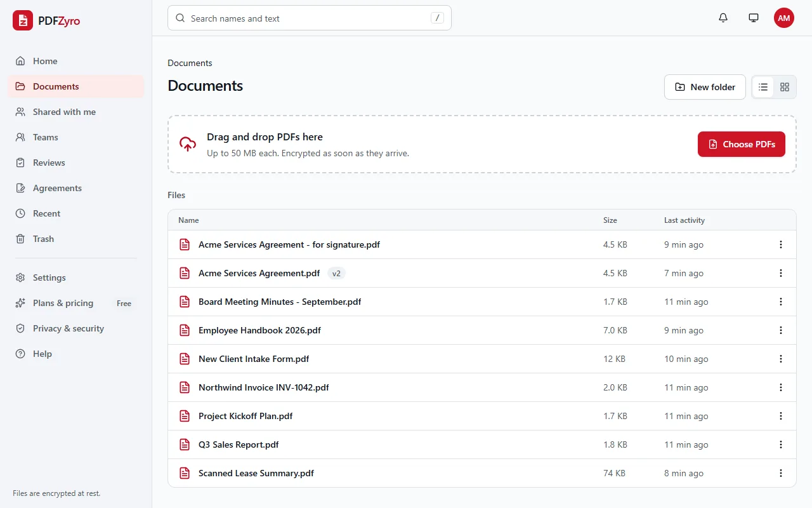This screenshot has width=812, height=508.
Task: Open Board Meeting Minutes - September.pdf
Action: tap(280, 302)
